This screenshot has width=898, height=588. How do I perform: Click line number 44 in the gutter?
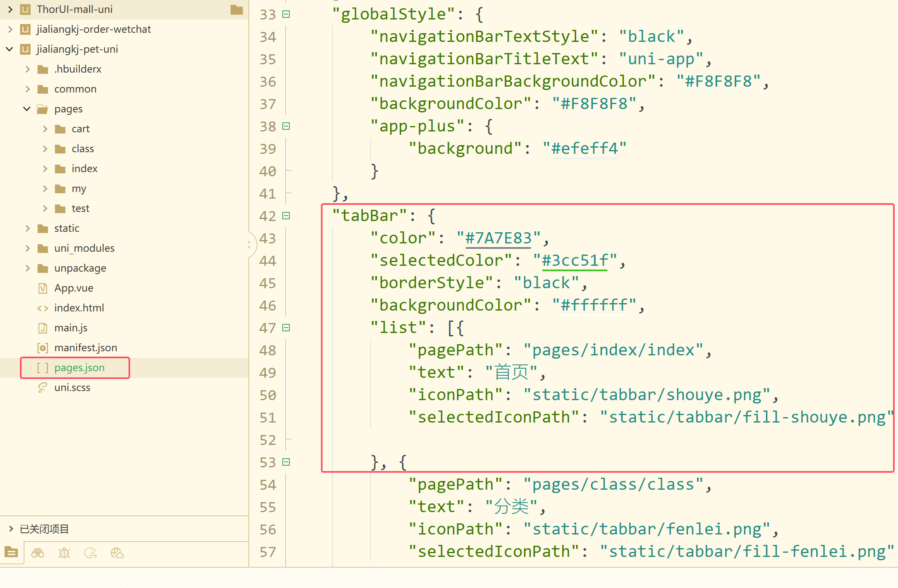(x=268, y=261)
